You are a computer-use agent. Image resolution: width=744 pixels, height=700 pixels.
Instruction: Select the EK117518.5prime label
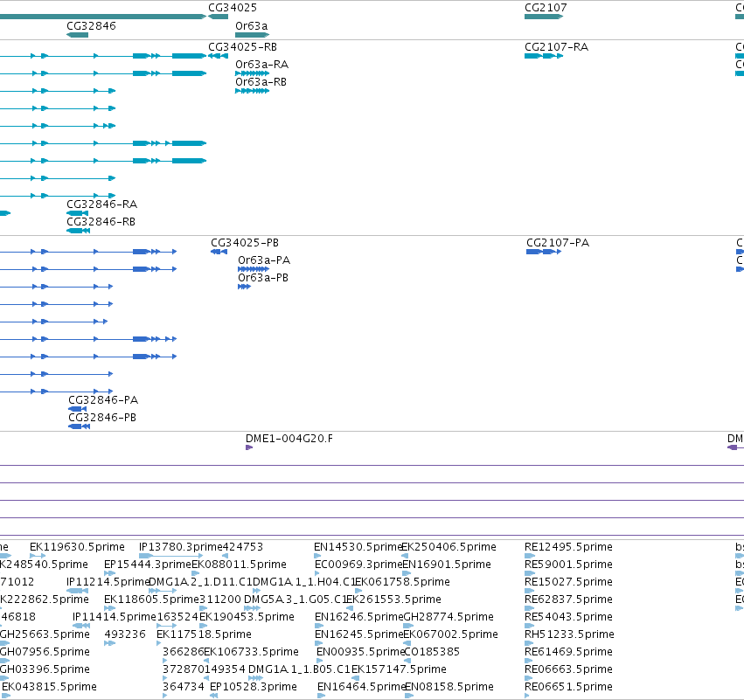pos(204,635)
